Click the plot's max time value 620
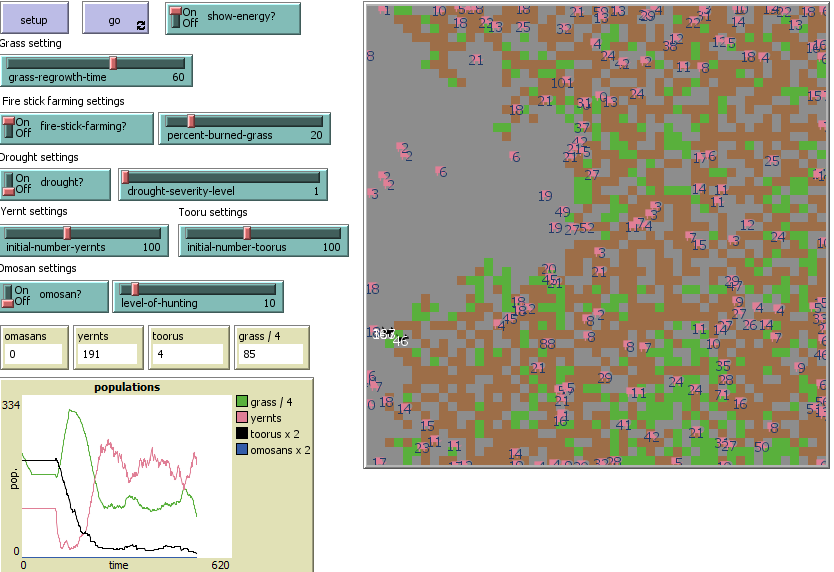 pos(220,565)
